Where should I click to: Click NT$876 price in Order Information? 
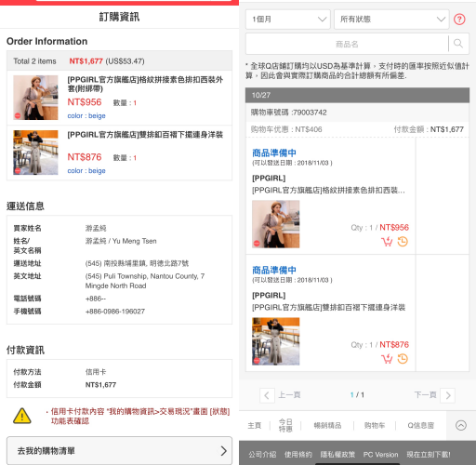(85, 157)
